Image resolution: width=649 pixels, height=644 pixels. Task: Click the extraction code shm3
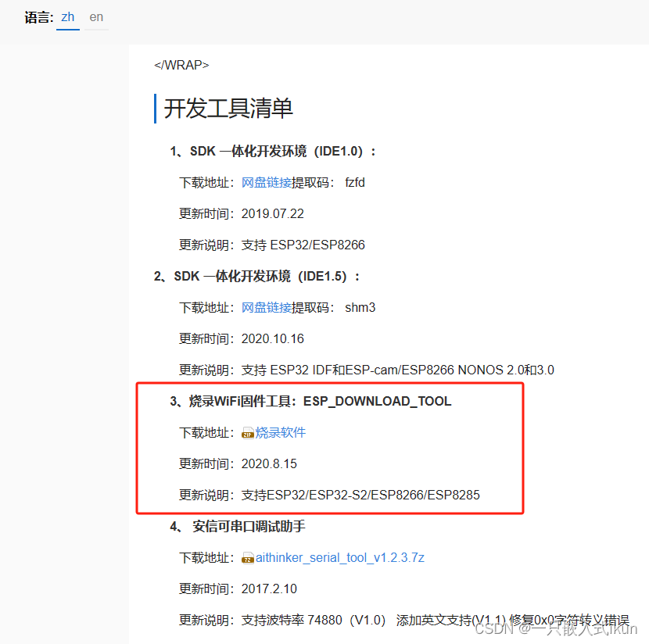point(360,307)
